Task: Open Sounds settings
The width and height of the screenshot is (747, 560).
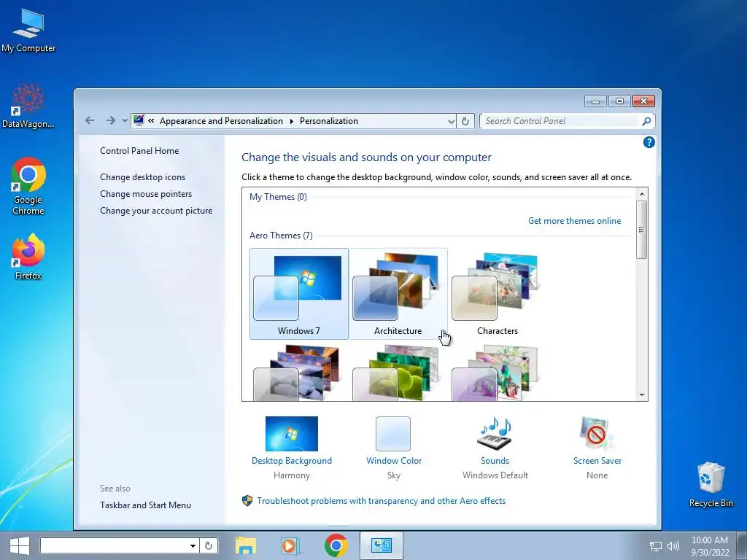Action: click(x=495, y=447)
